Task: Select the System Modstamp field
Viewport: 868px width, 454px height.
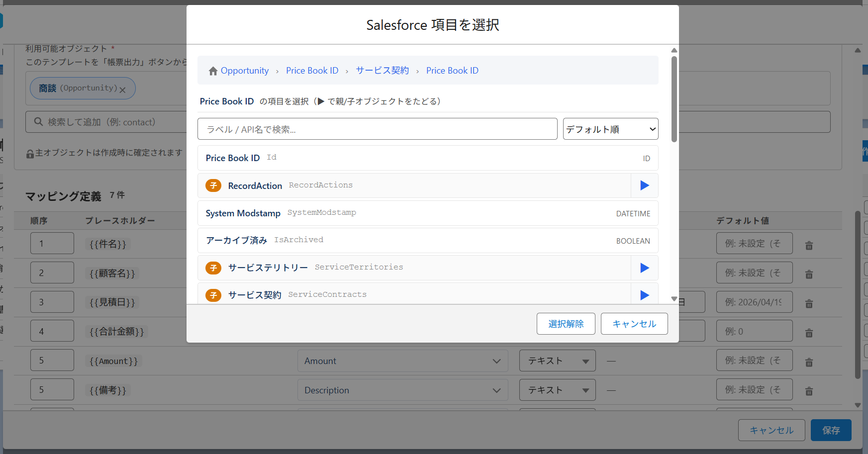Action: (x=428, y=213)
